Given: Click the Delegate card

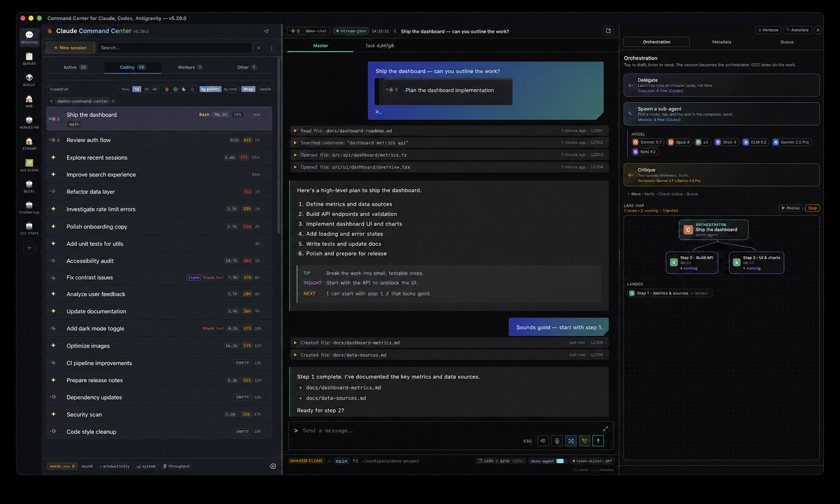Looking at the screenshot, I should pos(721,85).
